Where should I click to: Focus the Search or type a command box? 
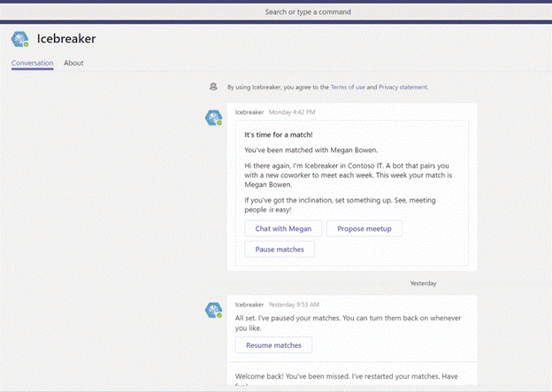point(276,12)
